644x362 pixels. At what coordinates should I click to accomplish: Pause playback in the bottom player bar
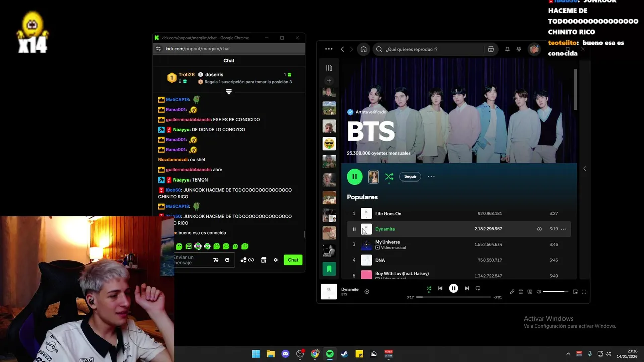[453, 288]
